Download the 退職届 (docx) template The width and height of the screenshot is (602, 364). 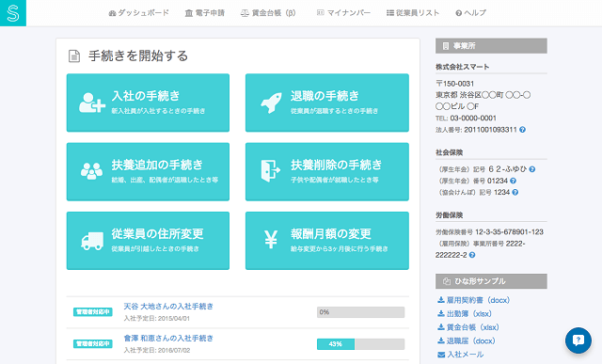click(x=467, y=341)
